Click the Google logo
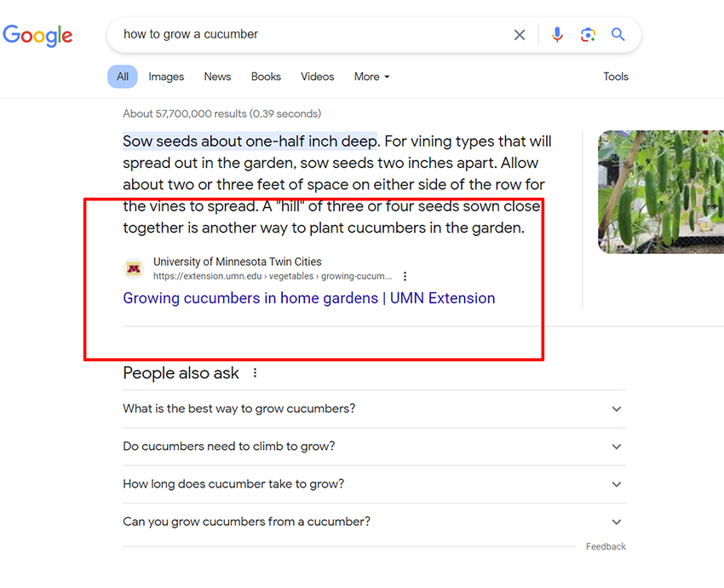The width and height of the screenshot is (724, 588). (37, 36)
